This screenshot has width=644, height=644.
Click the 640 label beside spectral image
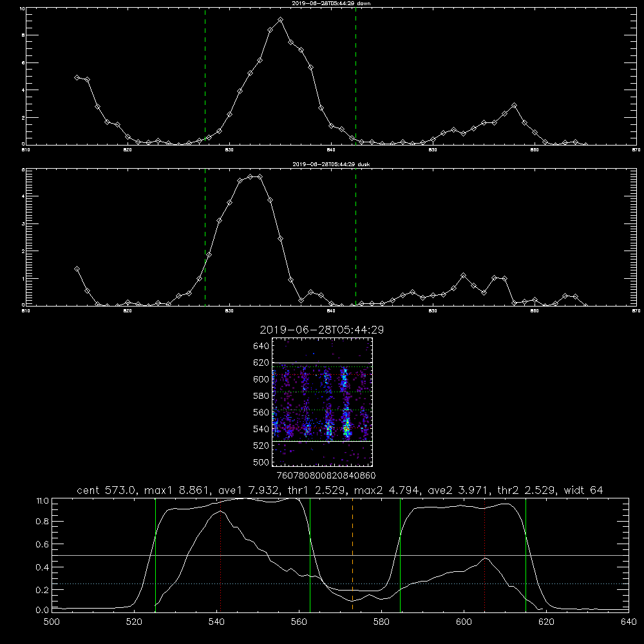[261, 346]
